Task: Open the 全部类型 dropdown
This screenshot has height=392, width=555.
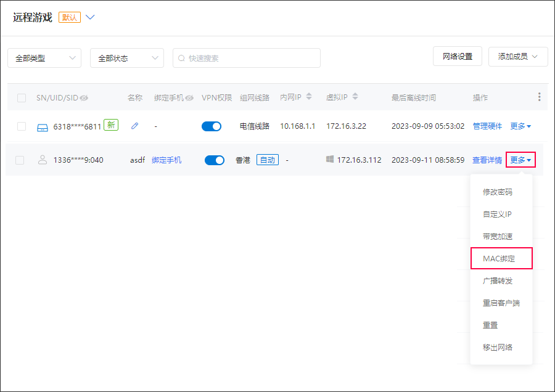Action: (43, 57)
